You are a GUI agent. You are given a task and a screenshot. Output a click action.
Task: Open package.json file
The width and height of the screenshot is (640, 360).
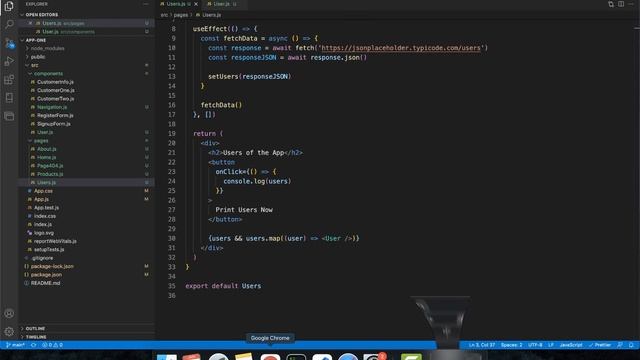coord(46,275)
